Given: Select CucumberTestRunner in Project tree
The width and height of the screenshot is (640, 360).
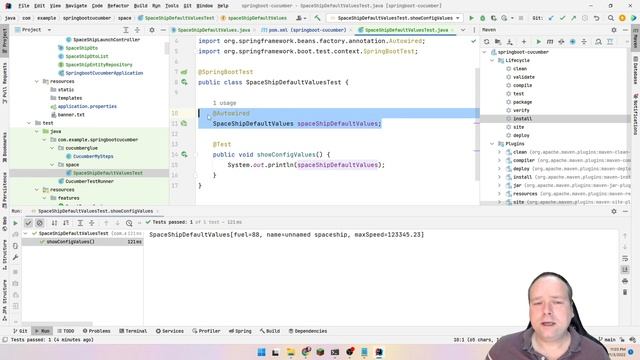Looking at the screenshot, I should click(x=89, y=181).
